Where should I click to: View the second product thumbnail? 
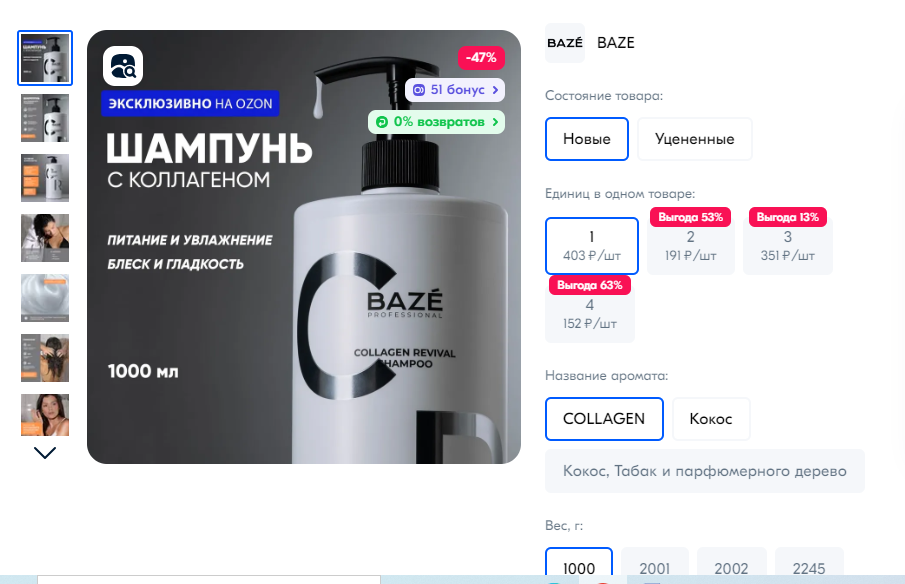[45, 118]
